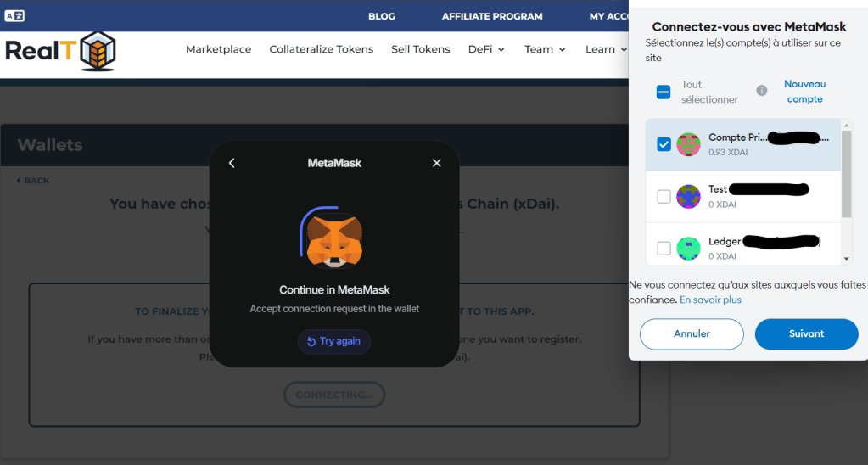Click the back arrow in MetaMask modal
This screenshot has height=465, width=868.
click(232, 163)
